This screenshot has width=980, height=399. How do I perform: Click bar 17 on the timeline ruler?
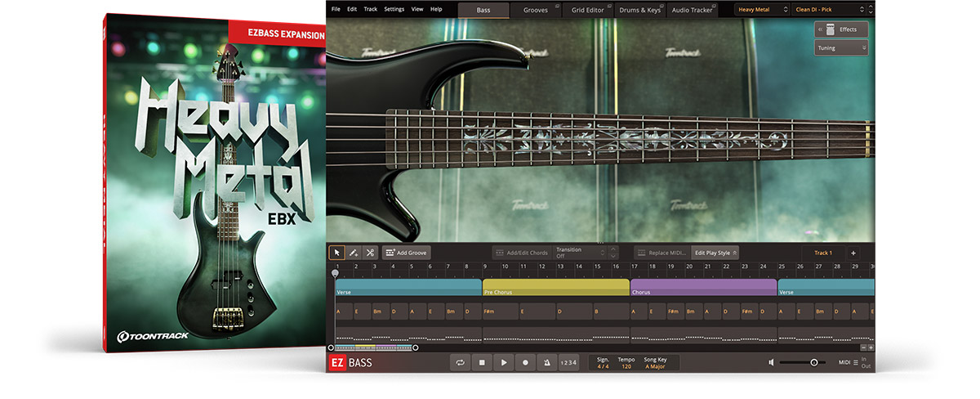(x=635, y=267)
